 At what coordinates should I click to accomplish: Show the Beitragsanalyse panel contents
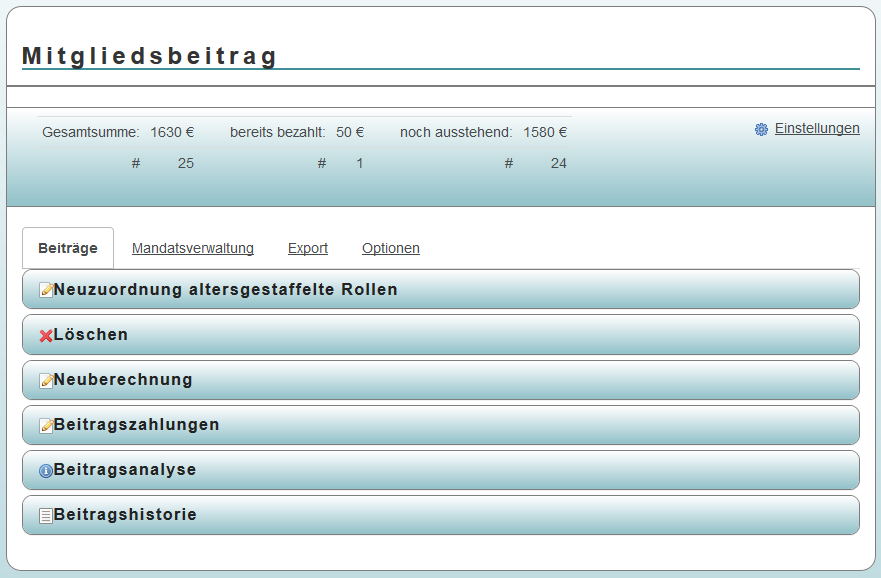coord(440,470)
